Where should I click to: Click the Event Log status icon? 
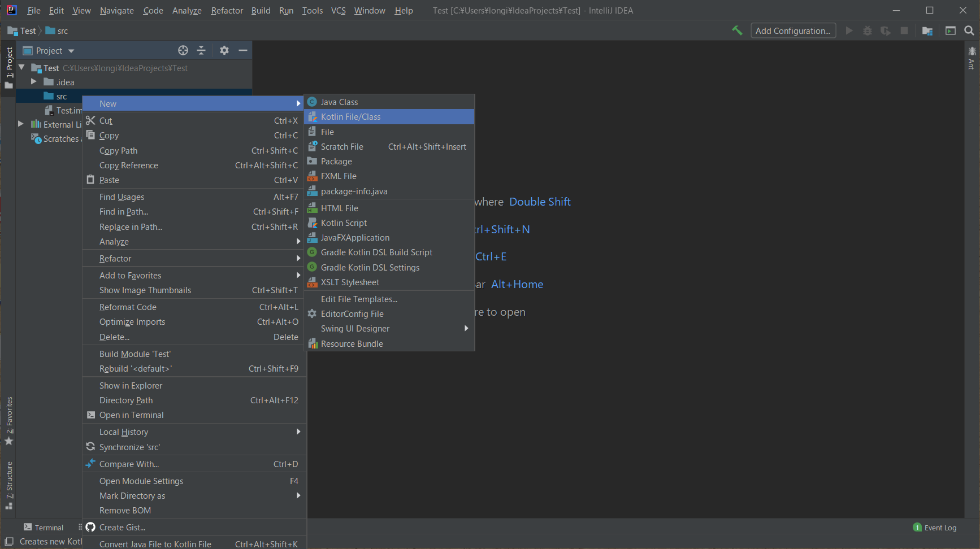[x=935, y=528]
